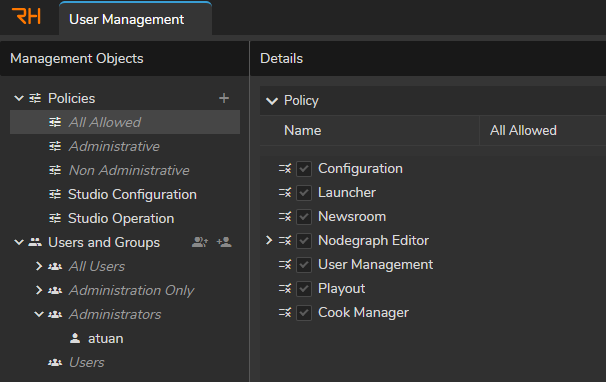This screenshot has width=606, height=382.
Task: Click the add user icon
Action: (x=224, y=242)
